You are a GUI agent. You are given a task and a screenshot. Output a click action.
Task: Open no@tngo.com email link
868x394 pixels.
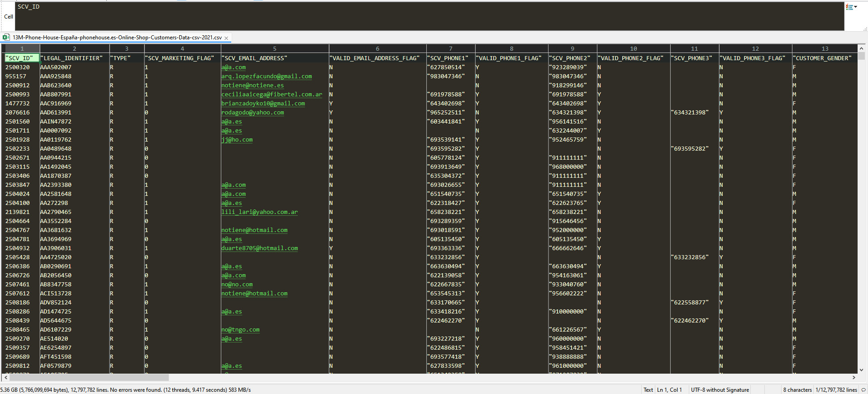[240, 330]
